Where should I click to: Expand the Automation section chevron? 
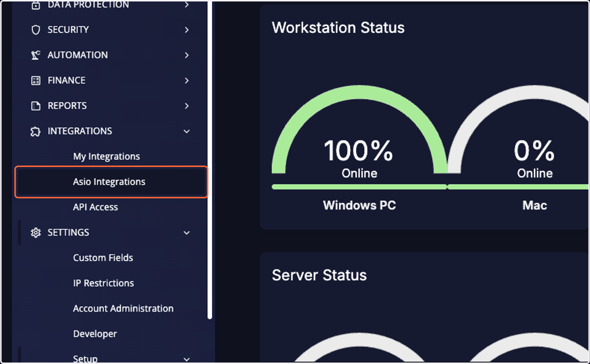coord(187,55)
